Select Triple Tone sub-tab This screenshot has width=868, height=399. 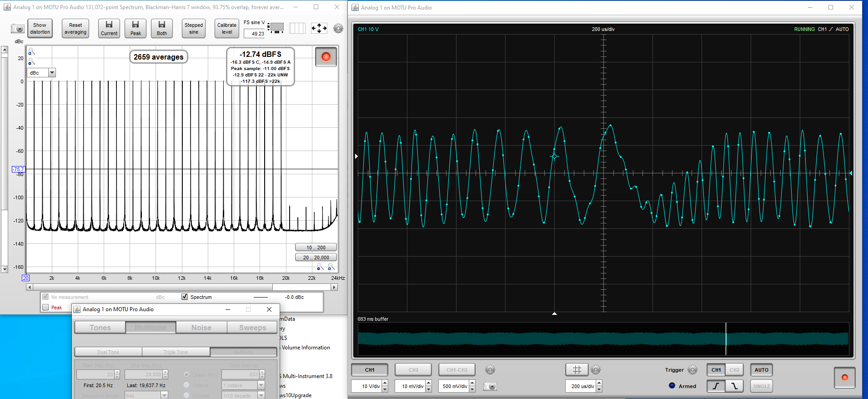coord(176,352)
